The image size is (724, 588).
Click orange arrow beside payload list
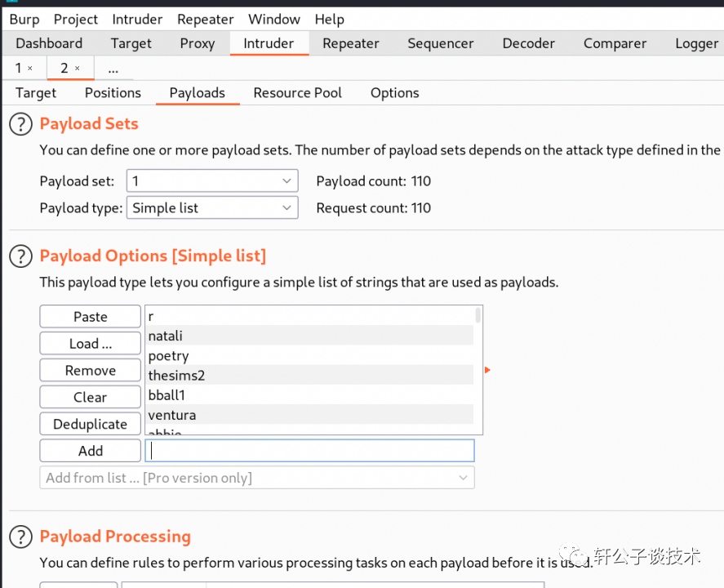[x=487, y=370]
